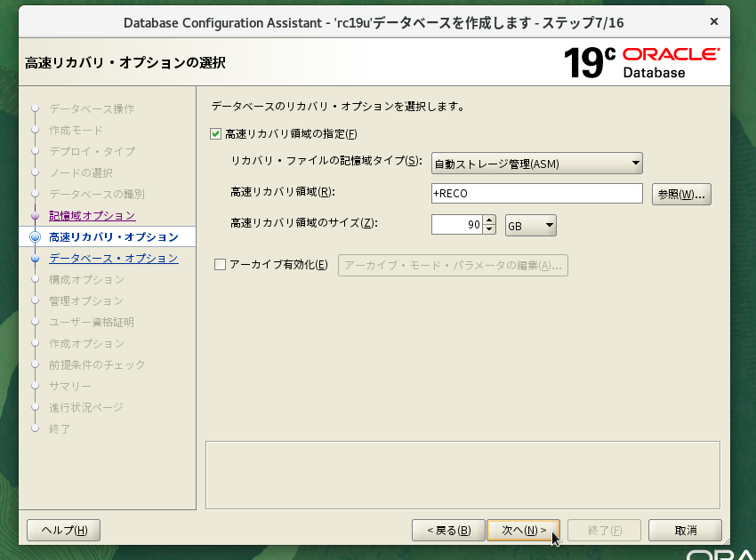Click the データベース・オプション step bullet icon
This screenshot has height=560, width=756.
tap(36, 259)
